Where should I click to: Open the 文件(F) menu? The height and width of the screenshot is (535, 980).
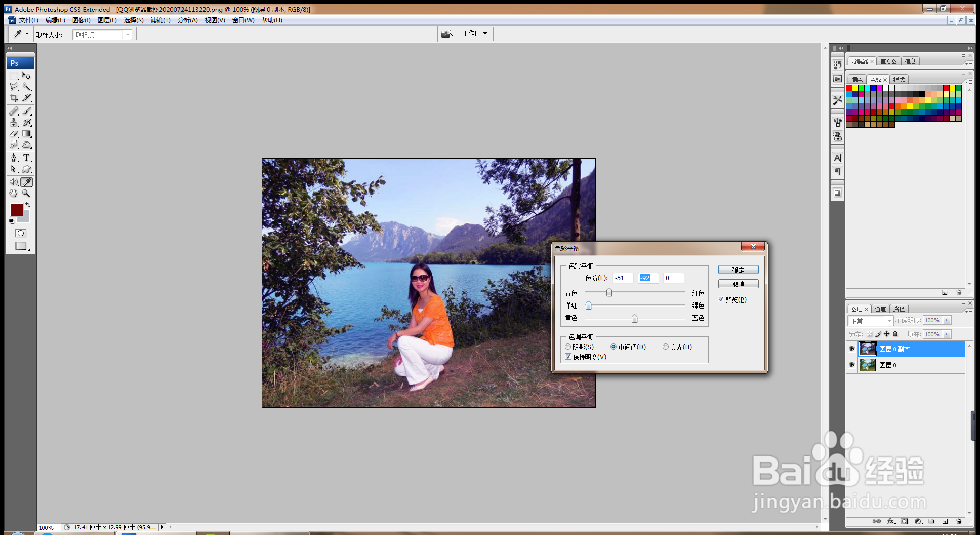coord(28,20)
